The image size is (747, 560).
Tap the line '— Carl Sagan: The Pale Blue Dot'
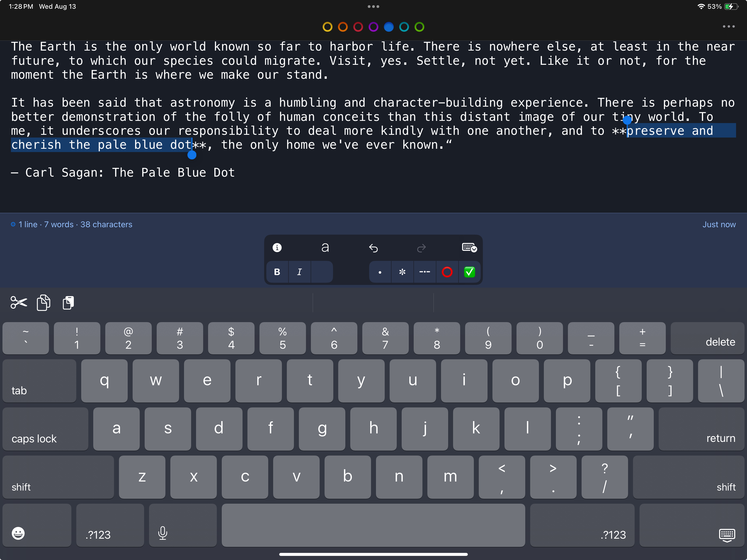tap(123, 173)
